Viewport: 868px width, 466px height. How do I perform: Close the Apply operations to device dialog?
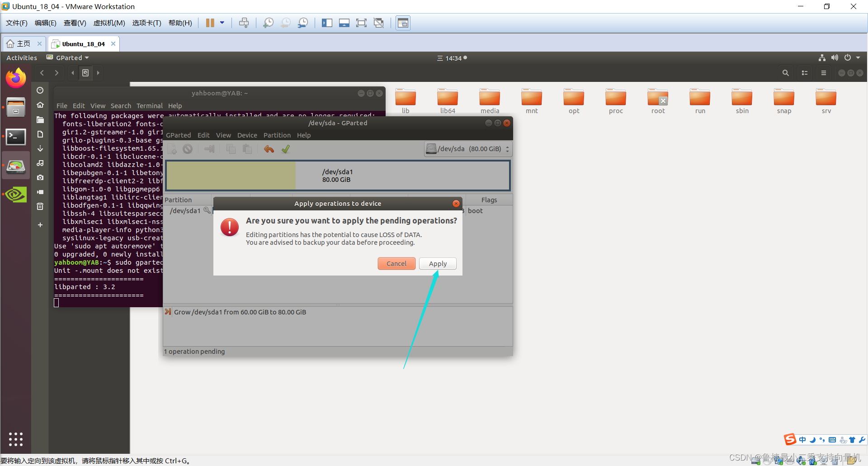(x=456, y=204)
